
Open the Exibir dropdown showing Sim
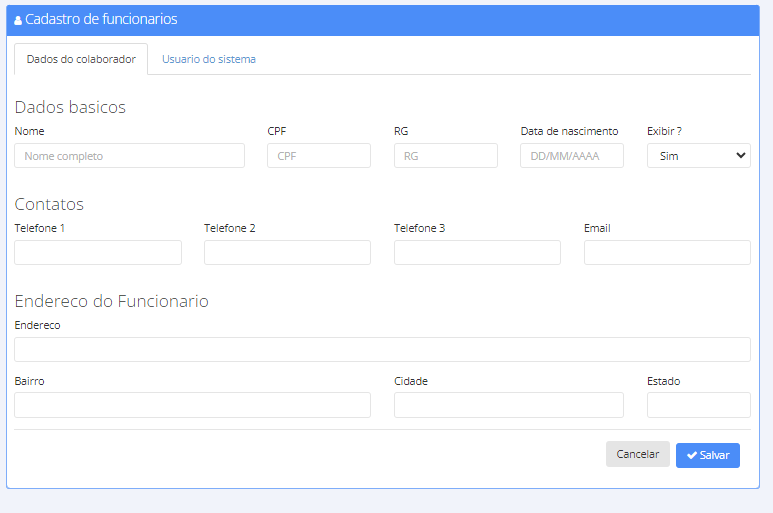click(x=699, y=156)
